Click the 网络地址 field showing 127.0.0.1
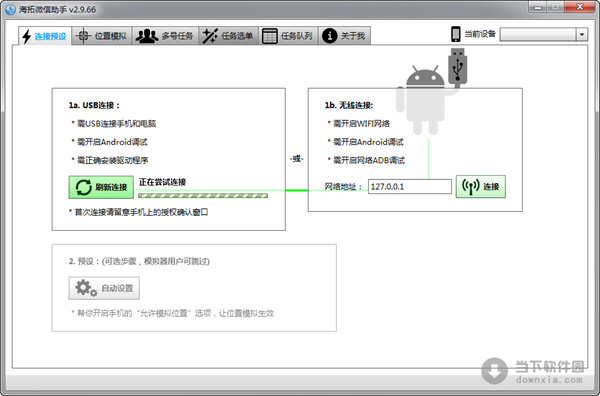This screenshot has height=396, width=600. point(409,187)
